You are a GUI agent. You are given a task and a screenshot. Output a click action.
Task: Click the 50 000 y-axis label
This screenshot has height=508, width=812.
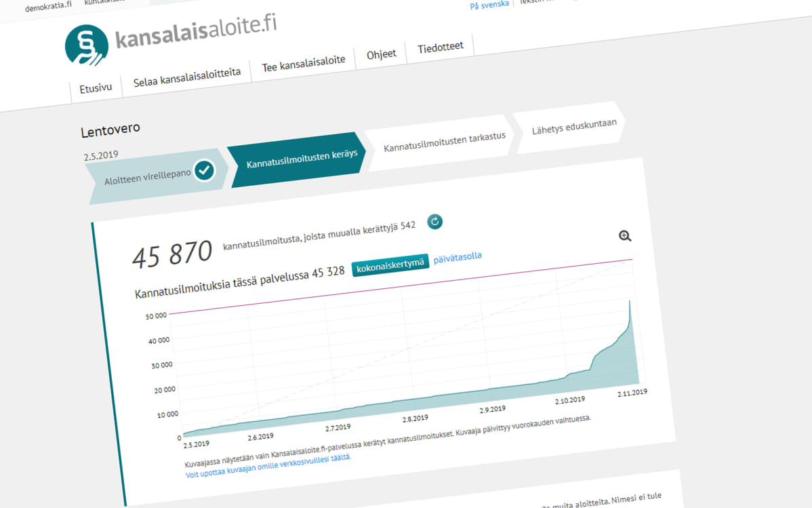click(156, 315)
